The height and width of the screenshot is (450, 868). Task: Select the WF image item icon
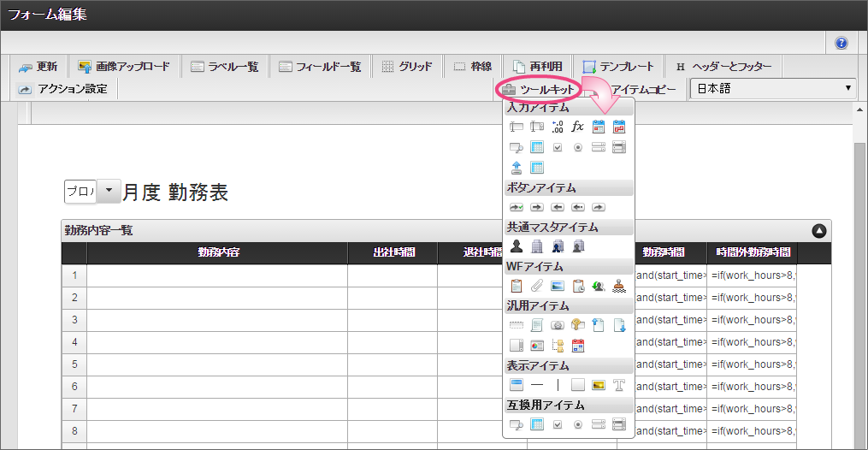558,286
